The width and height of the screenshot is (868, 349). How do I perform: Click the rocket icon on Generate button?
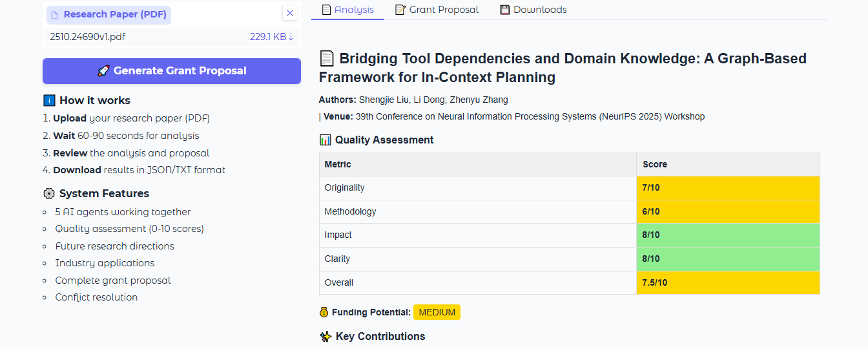pos(103,71)
